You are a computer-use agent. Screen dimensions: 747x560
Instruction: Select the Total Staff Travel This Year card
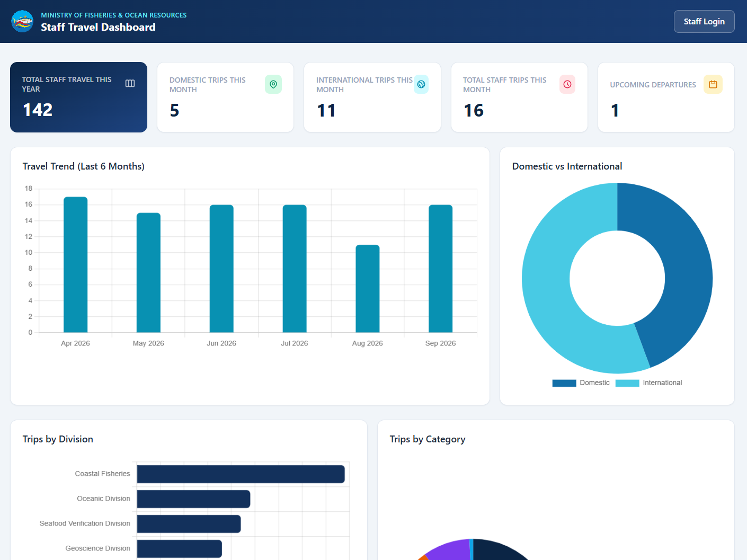pos(78,97)
